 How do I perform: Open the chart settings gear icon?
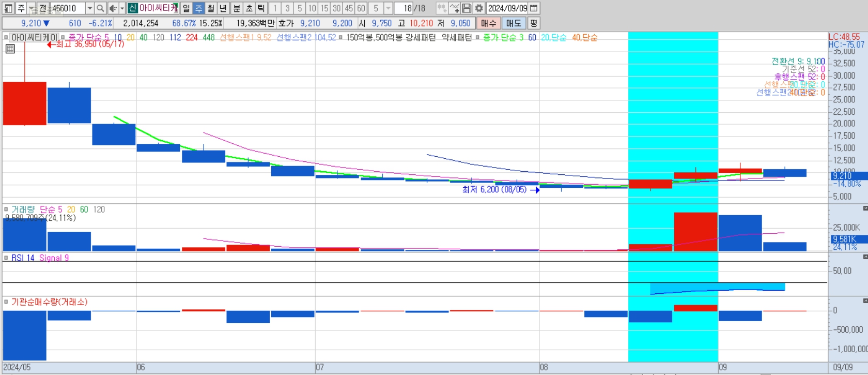tap(479, 8)
